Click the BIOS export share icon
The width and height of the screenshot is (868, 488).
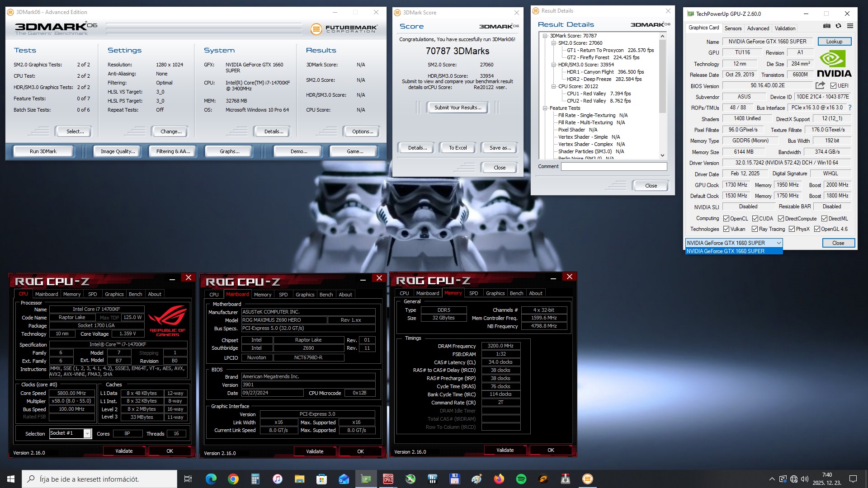820,85
